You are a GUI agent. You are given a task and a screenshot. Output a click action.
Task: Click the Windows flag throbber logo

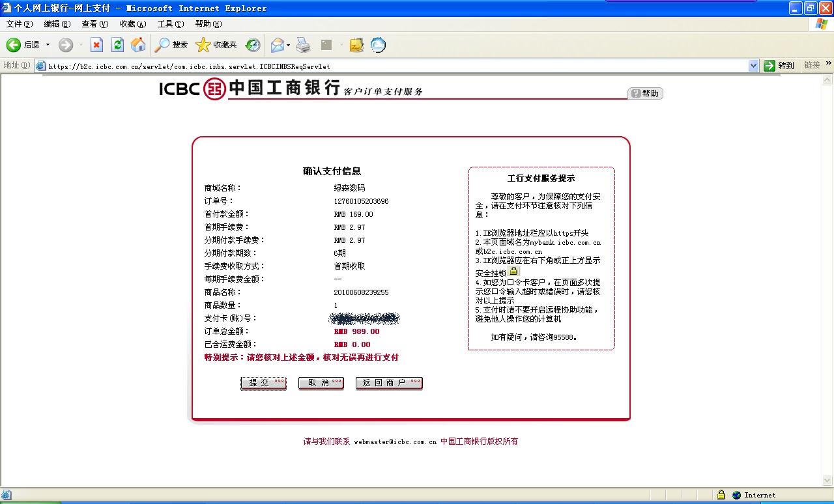click(821, 24)
